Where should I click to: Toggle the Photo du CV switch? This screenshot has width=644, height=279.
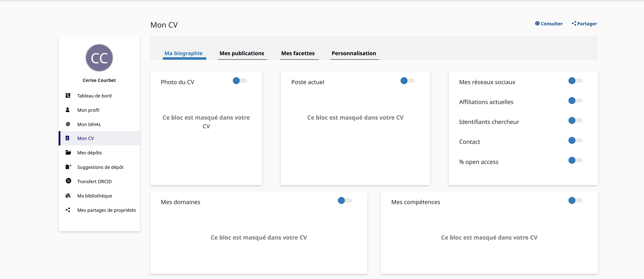click(x=239, y=80)
